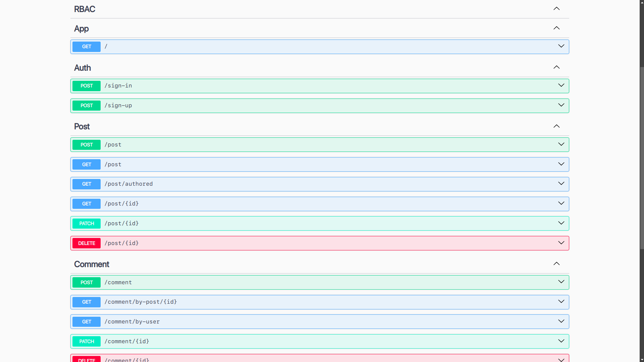Image resolution: width=644 pixels, height=362 pixels.
Task: Click the RBAC section heading
Action: (85, 9)
